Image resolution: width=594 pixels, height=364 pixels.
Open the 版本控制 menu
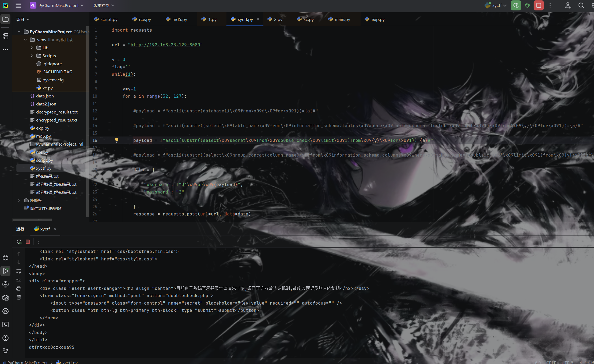104,5
